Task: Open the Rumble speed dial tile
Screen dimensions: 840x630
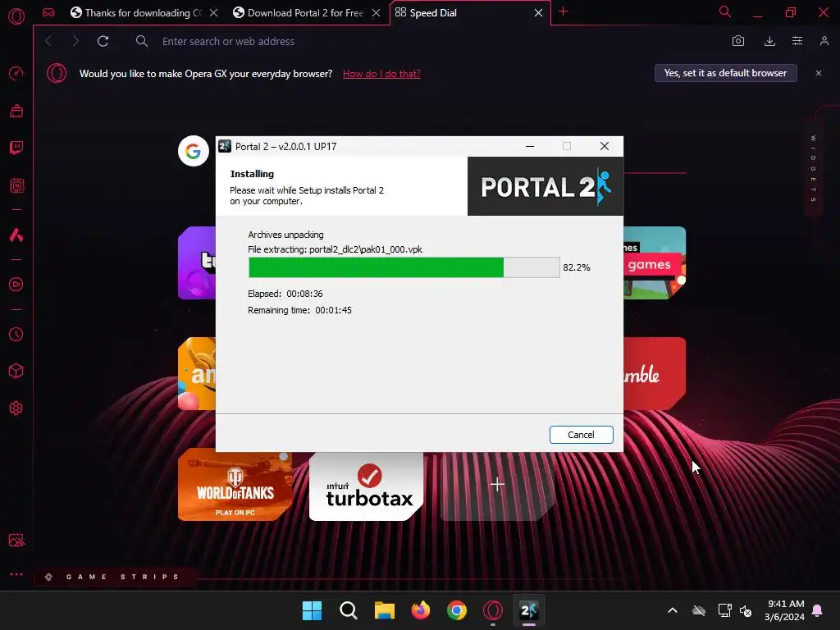Action: click(x=655, y=373)
